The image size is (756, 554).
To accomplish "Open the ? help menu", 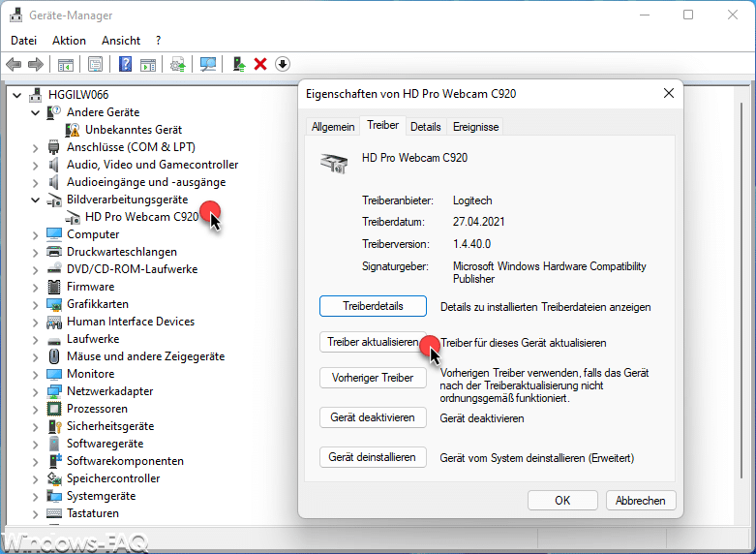I will [x=158, y=41].
